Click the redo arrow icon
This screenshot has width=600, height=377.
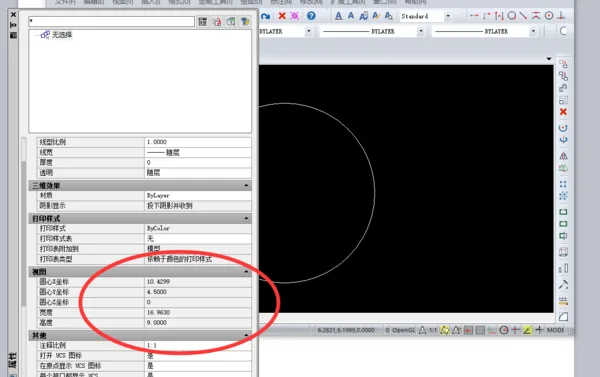tap(266, 16)
